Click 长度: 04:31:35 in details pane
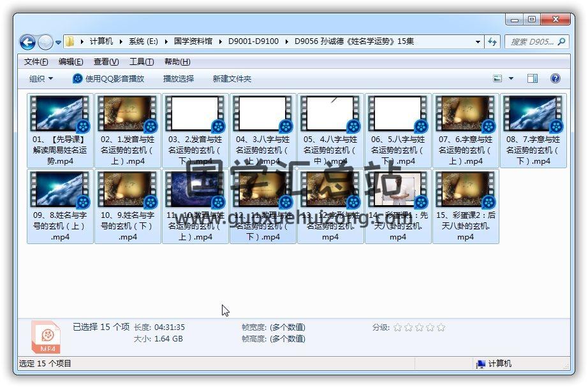This screenshot has height=388, width=588. click(159, 327)
